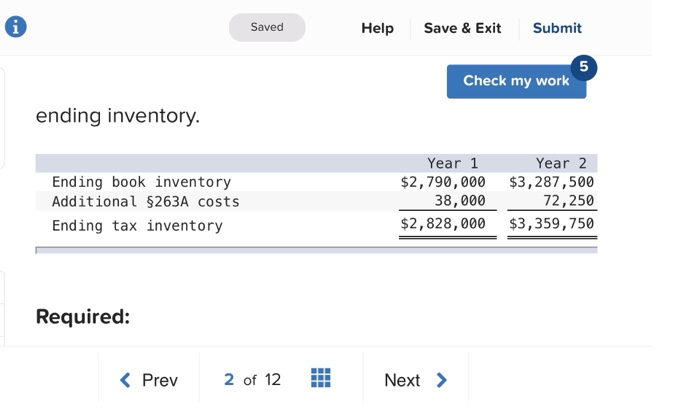Click the Next label

point(402,381)
